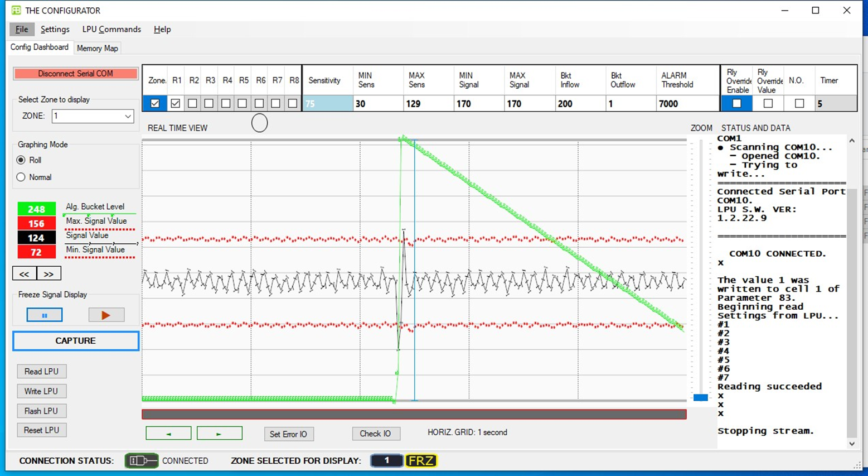Click the orange play arrow button
Viewport: 868px width, 476px height.
106,315
